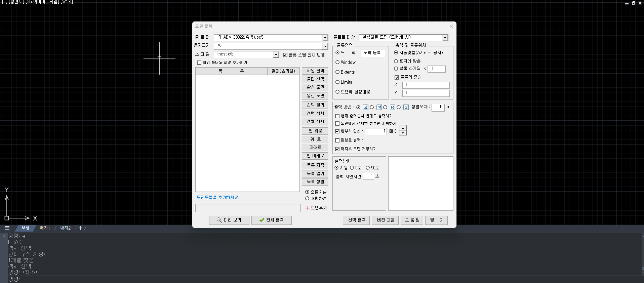644x283 pixels.
Task: Toggle 퍼지후 도면 저장하기 checkbox
Action: pyautogui.click(x=337, y=149)
